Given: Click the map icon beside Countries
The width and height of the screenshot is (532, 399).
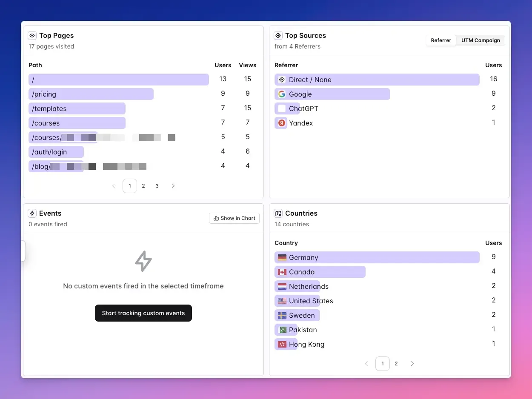Looking at the screenshot, I should [x=278, y=214].
